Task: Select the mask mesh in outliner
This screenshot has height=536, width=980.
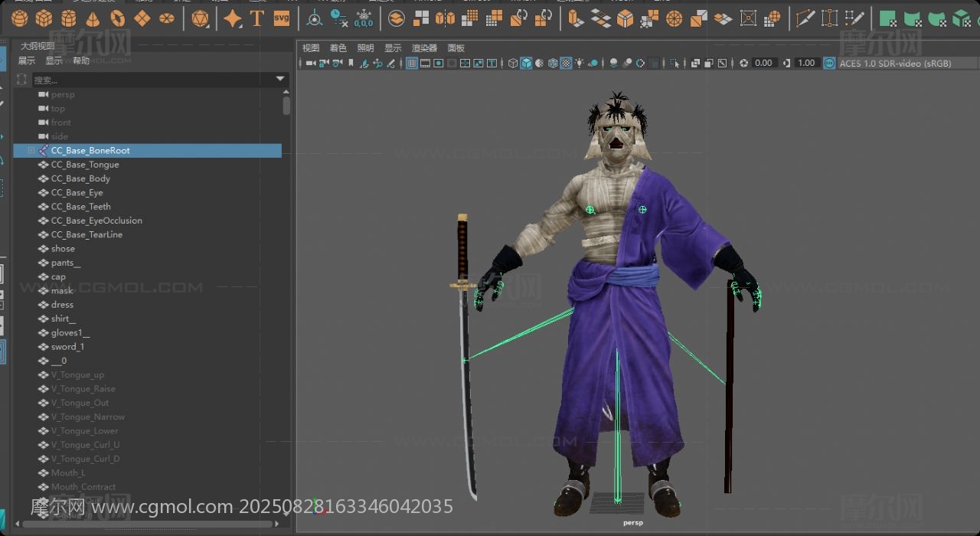Action: click(x=62, y=291)
